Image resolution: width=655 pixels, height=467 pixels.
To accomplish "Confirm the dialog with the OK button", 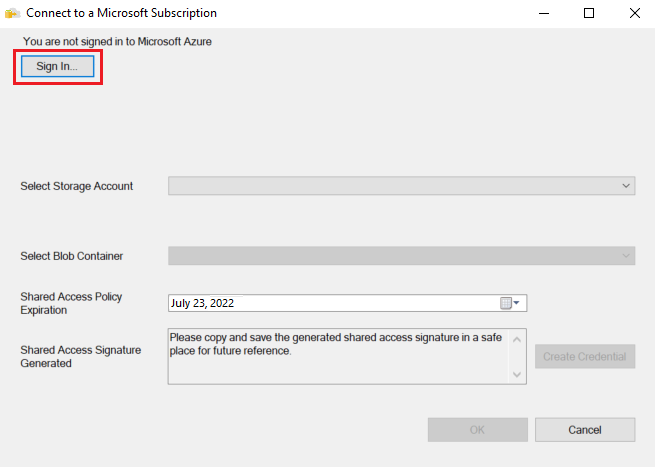I will (477, 429).
